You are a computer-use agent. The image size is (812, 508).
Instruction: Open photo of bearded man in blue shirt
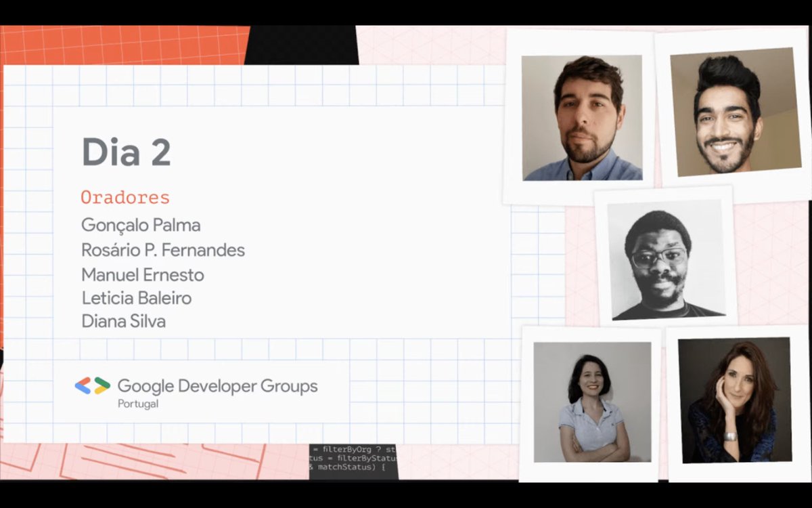click(582, 118)
